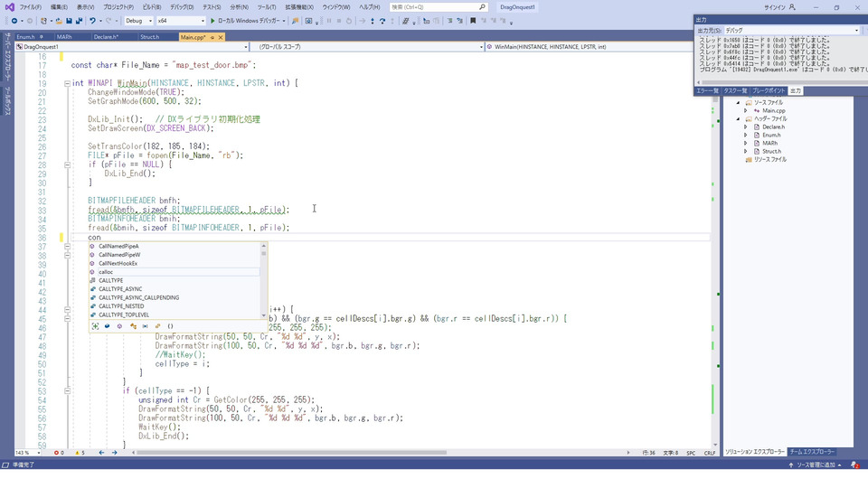The image size is (868, 488).
Task: Toggle IntelliSense filter for blue cube type
Action: 108,326
